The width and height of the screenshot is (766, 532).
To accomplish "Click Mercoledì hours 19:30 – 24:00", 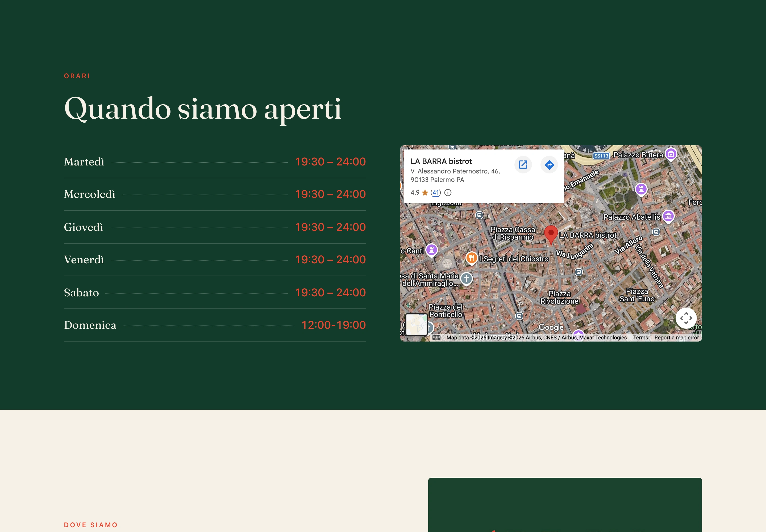I will [330, 194].
